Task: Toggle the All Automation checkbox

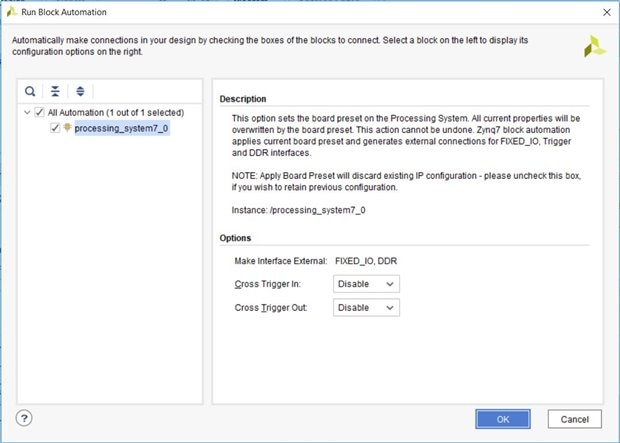Action: (40, 112)
